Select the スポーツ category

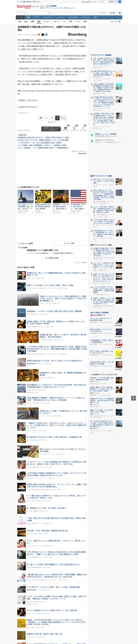coord(56,21)
